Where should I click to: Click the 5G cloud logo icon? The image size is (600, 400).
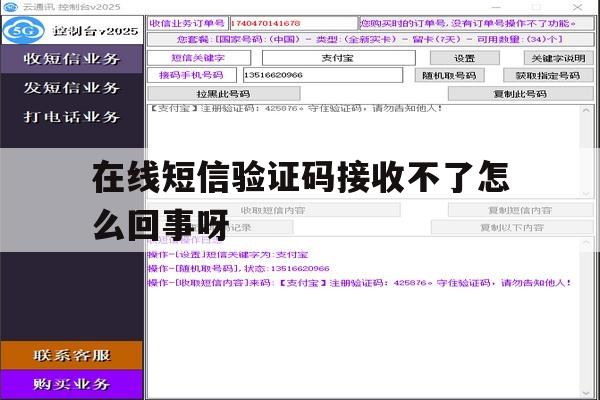[23, 30]
